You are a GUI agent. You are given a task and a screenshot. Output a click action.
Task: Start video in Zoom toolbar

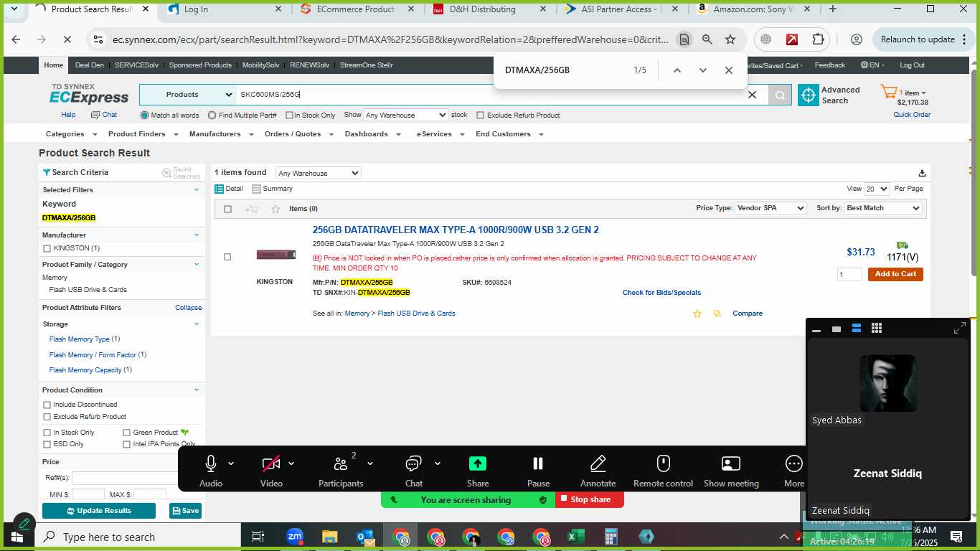(271, 470)
